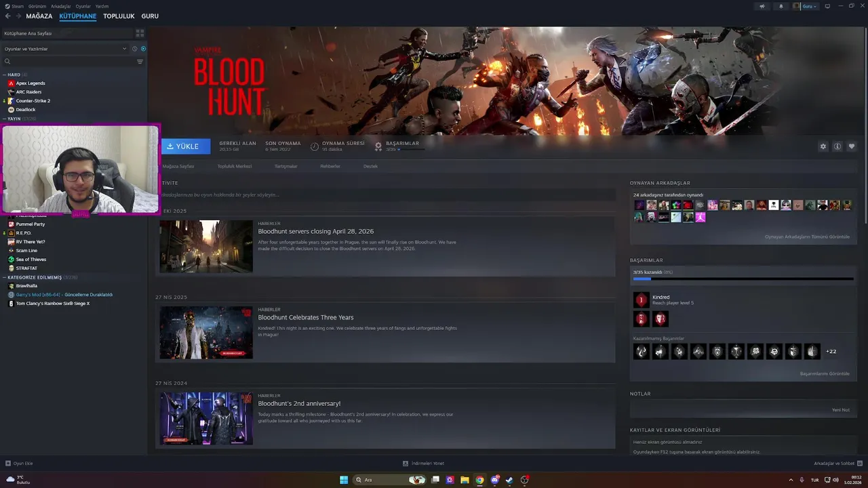
Task: Open the Rehberler link
Action: [330, 166]
